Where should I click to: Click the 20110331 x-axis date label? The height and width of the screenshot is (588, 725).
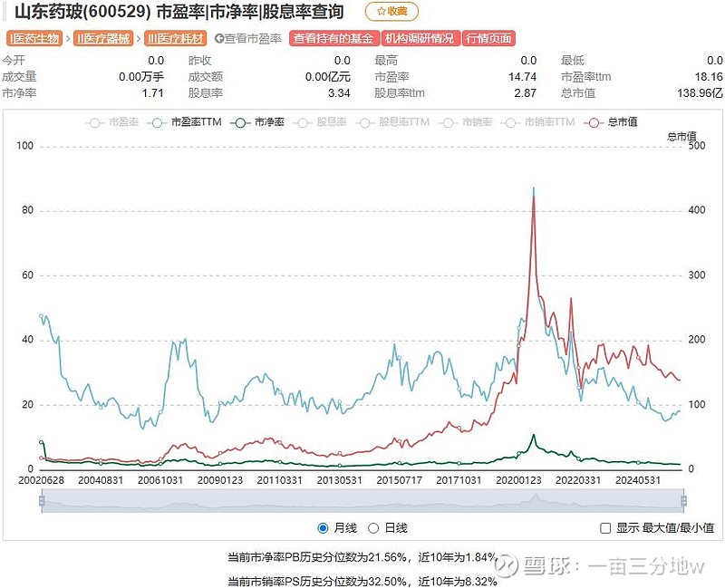click(x=280, y=480)
